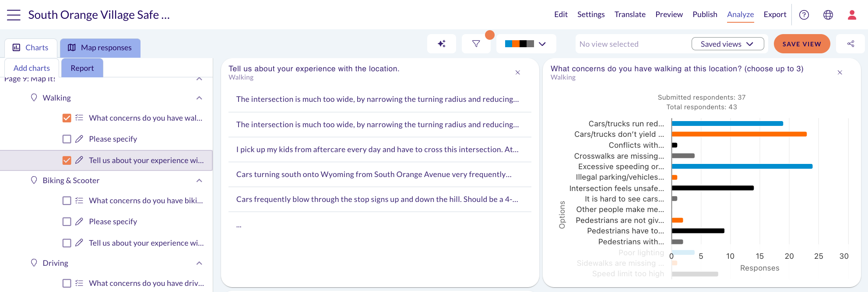868x292 pixels.
Task: Collapse the Walking group
Action: (x=199, y=98)
